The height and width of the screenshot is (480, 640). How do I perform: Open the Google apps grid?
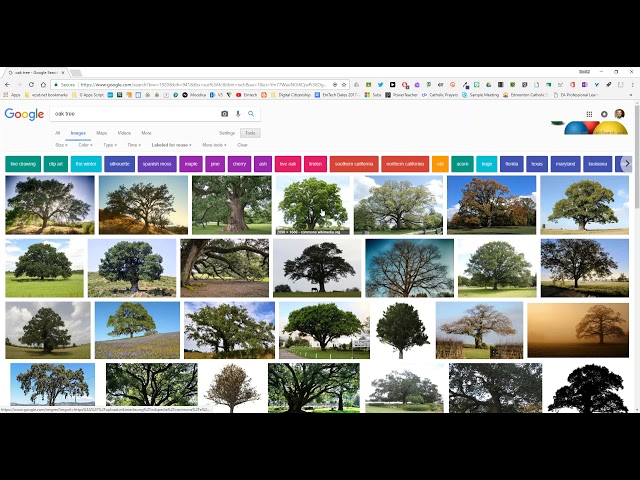[x=589, y=114]
